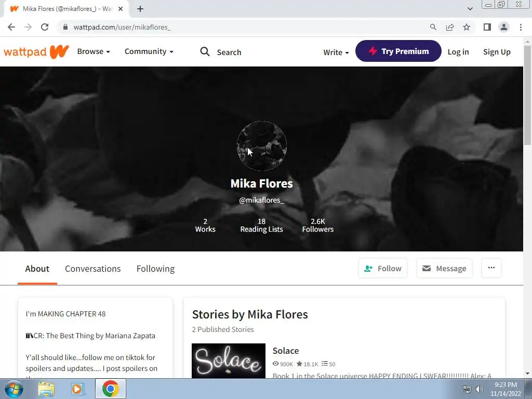
Task: Click the Search magnifier icon
Action: pyautogui.click(x=205, y=51)
